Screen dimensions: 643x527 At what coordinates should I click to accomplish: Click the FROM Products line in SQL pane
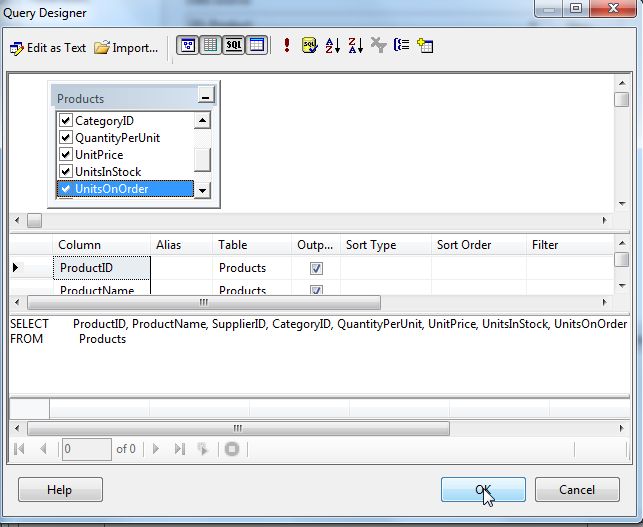click(x=68, y=339)
